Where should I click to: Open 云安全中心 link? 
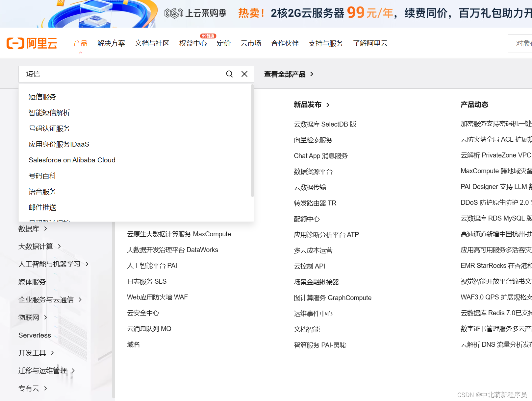point(143,313)
